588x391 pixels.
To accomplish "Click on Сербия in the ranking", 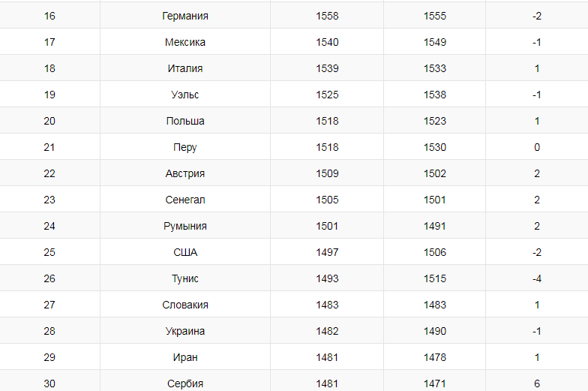I will pyautogui.click(x=185, y=383).
